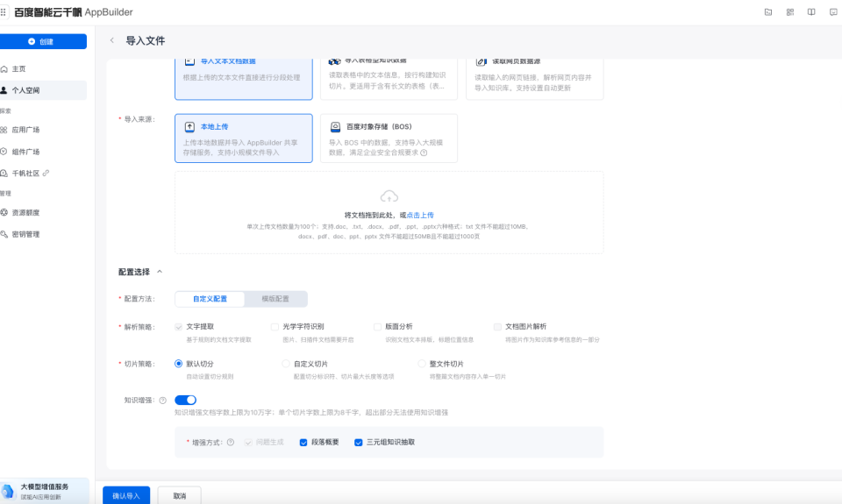Click the 大模型增值服务 banner icon
The width and height of the screenshot is (842, 504).
point(8,491)
